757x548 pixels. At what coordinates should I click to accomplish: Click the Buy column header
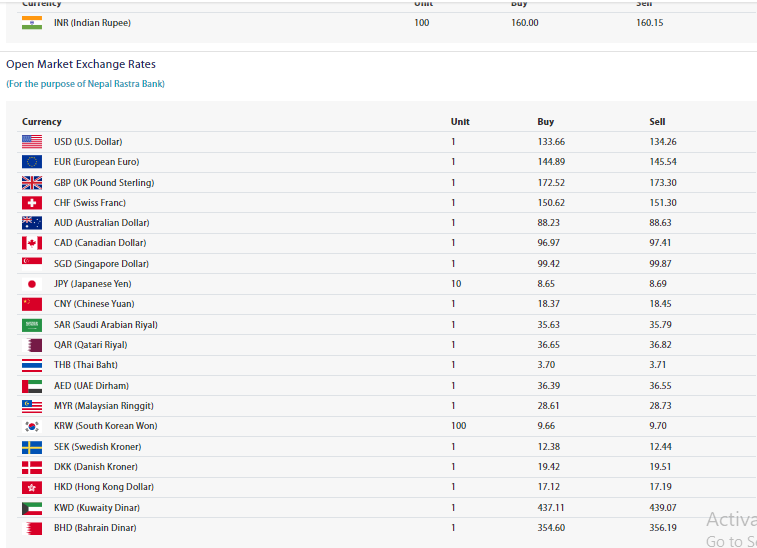[545, 122]
